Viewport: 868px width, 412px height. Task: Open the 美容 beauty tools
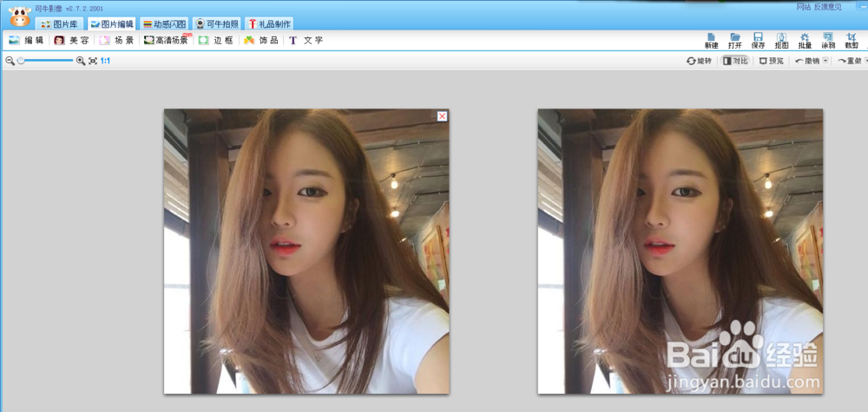click(71, 41)
